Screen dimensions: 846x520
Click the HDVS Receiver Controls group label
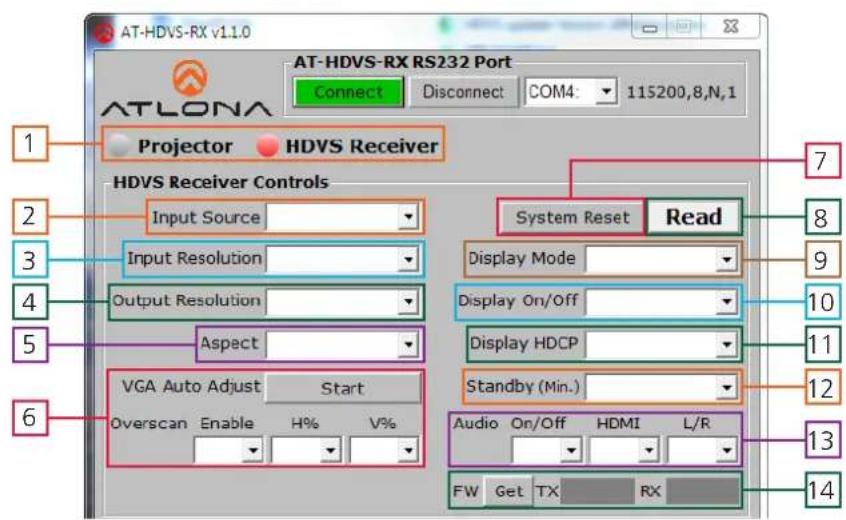221,182
